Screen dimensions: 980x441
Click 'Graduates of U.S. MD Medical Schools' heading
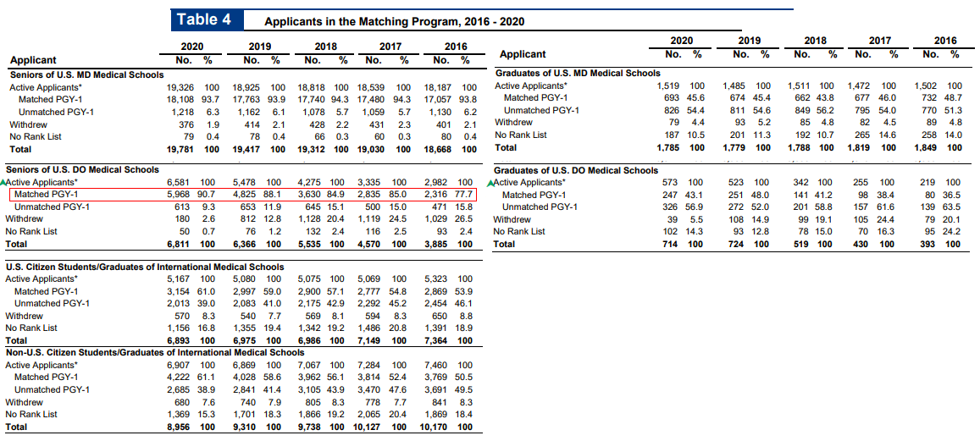tap(577, 73)
